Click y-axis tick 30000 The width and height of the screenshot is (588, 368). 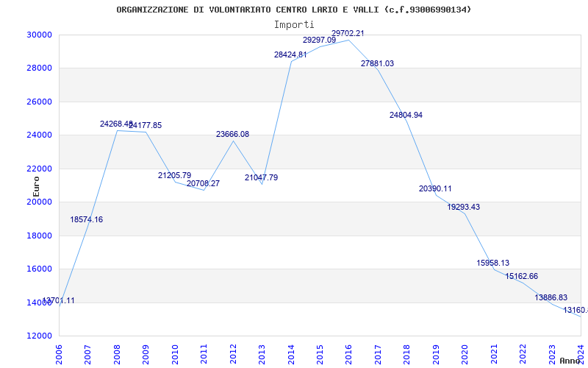[x=39, y=35]
